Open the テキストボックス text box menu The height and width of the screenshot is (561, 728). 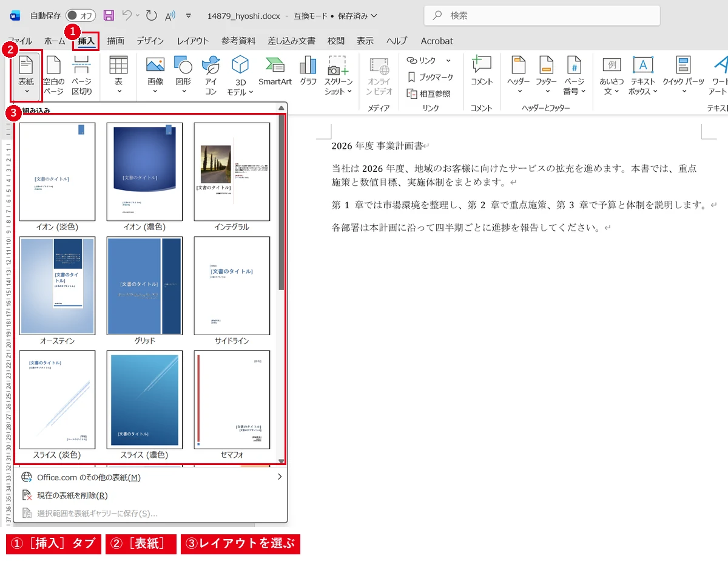pos(643,75)
